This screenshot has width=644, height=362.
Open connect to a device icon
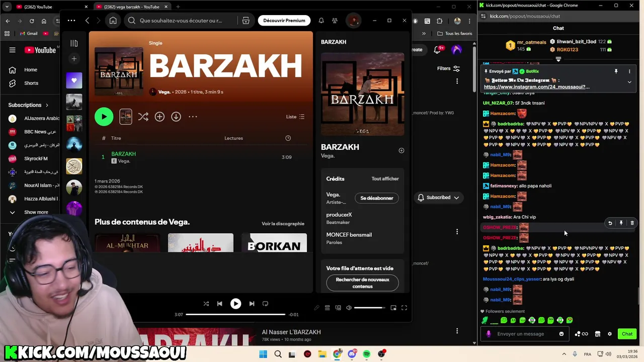tap(338, 308)
